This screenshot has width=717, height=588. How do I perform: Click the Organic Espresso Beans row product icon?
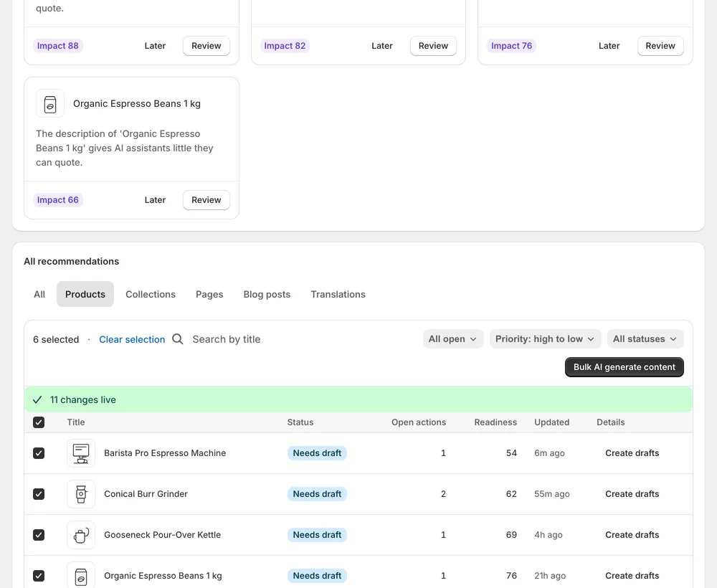click(81, 575)
